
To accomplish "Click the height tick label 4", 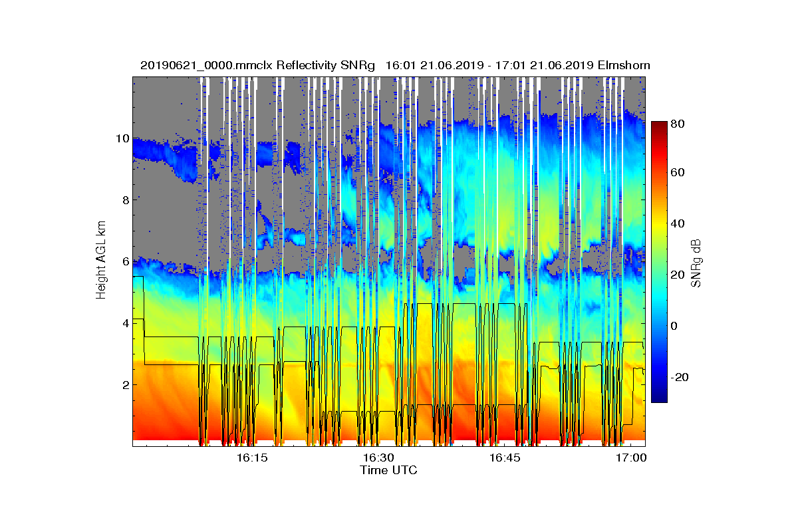I will click(124, 323).
